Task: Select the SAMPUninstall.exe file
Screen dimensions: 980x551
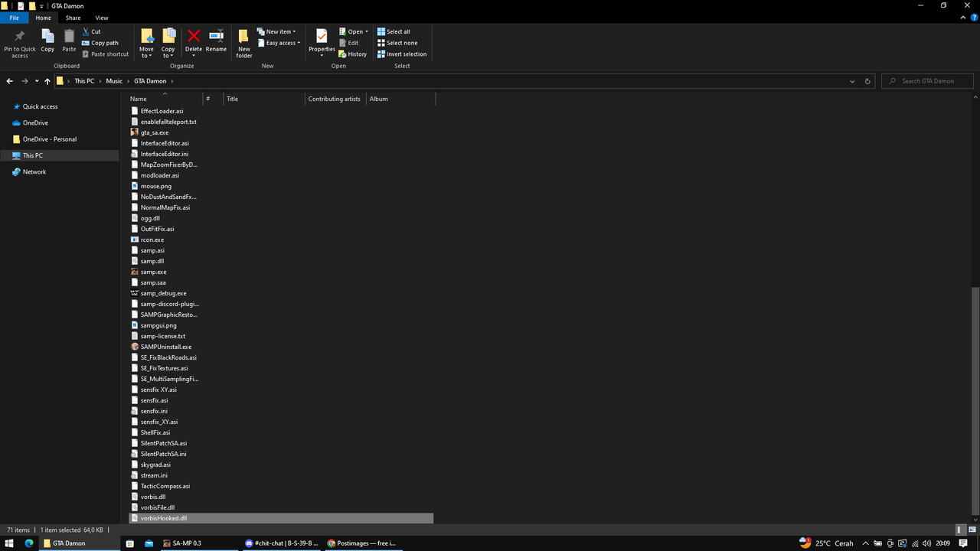Action: (x=165, y=347)
